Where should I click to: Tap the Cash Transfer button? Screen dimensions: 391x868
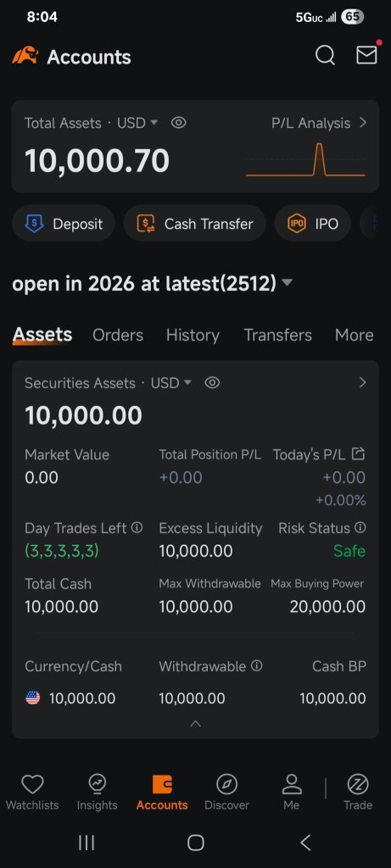tap(194, 224)
